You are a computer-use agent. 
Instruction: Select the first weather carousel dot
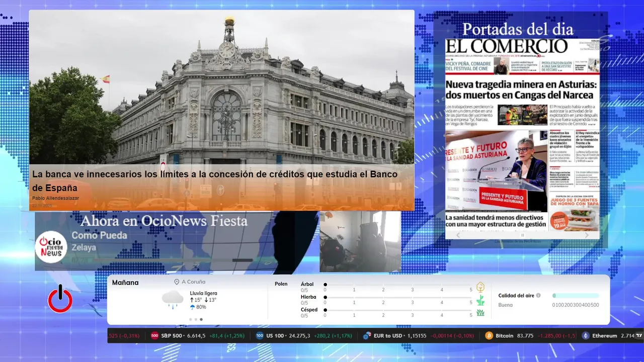(190, 319)
